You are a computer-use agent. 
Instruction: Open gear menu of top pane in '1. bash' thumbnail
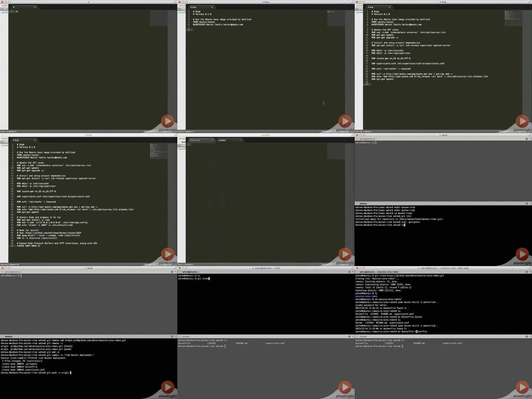coord(172,272)
